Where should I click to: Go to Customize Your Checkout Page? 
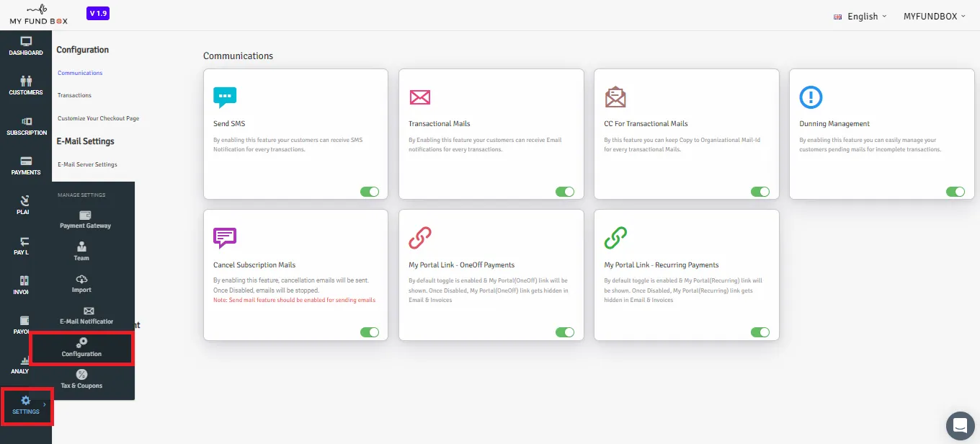pyautogui.click(x=98, y=118)
